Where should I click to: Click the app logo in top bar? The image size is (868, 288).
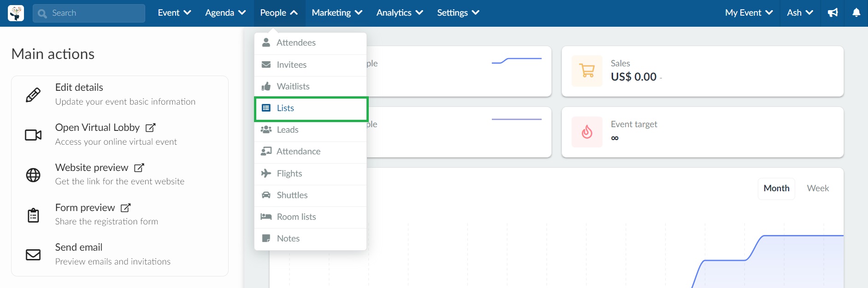click(16, 13)
